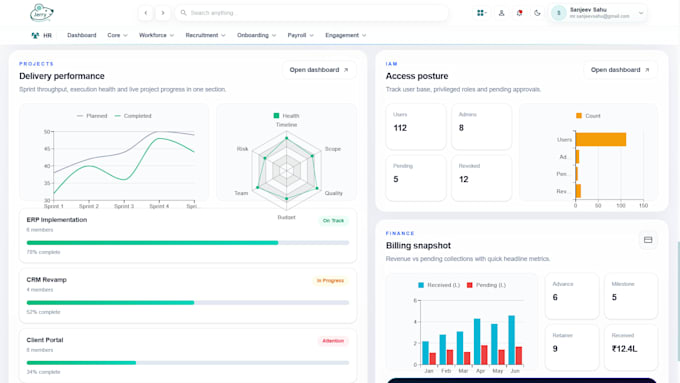This screenshot has height=383, width=680.
Task: Click the ERP Implementation progress bar
Action: click(x=188, y=243)
